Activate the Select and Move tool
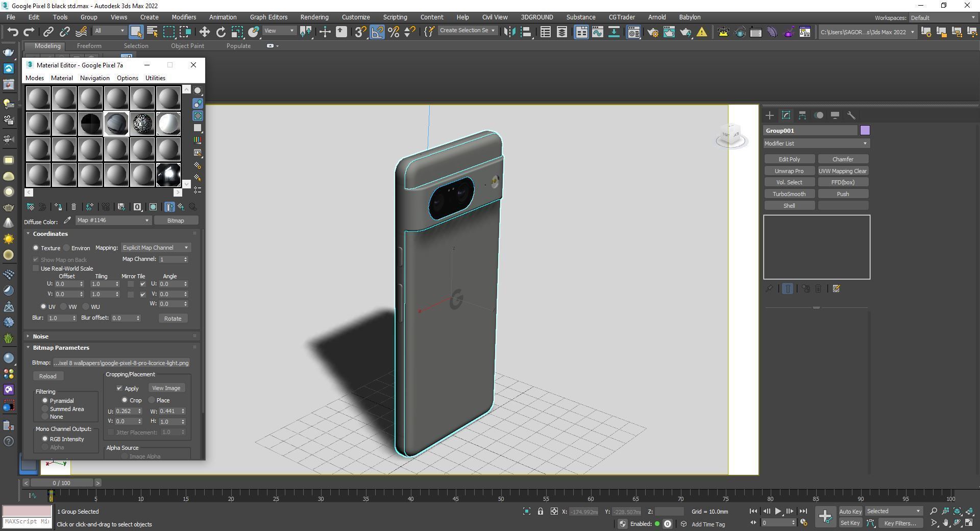This screenshot has height=531, width=980. pyautogui.click(x=204, y=32)
